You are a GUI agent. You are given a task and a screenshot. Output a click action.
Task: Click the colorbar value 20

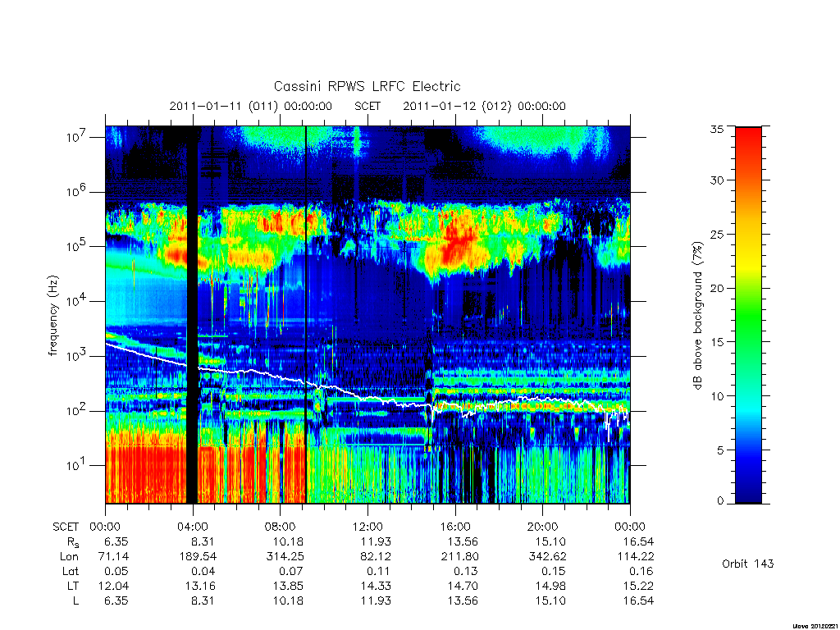pos(717,288)
